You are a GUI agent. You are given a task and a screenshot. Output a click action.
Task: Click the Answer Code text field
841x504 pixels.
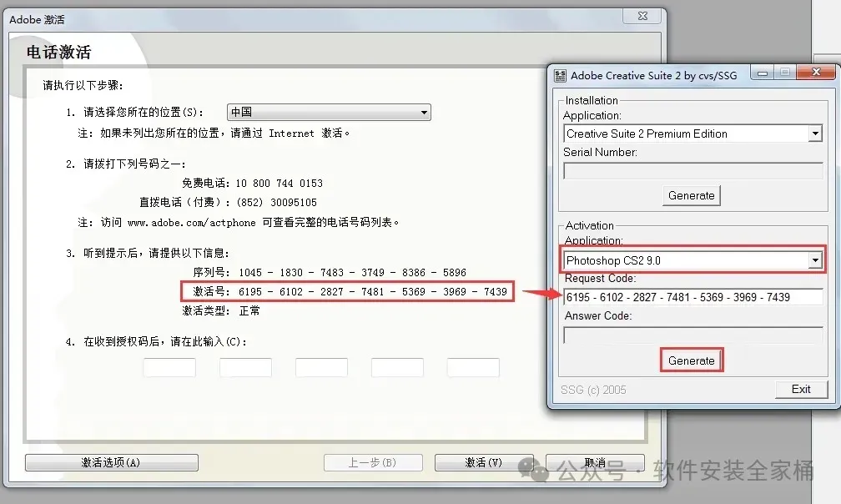pyautogui.click(x=692, y=335)
